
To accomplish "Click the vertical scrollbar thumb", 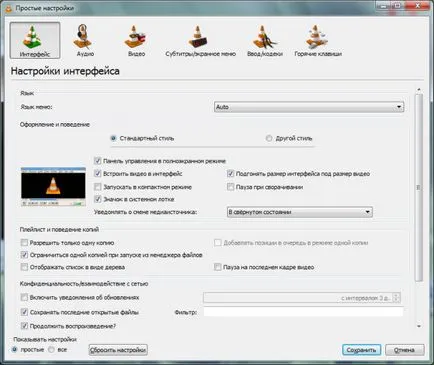I will [419, 188].
